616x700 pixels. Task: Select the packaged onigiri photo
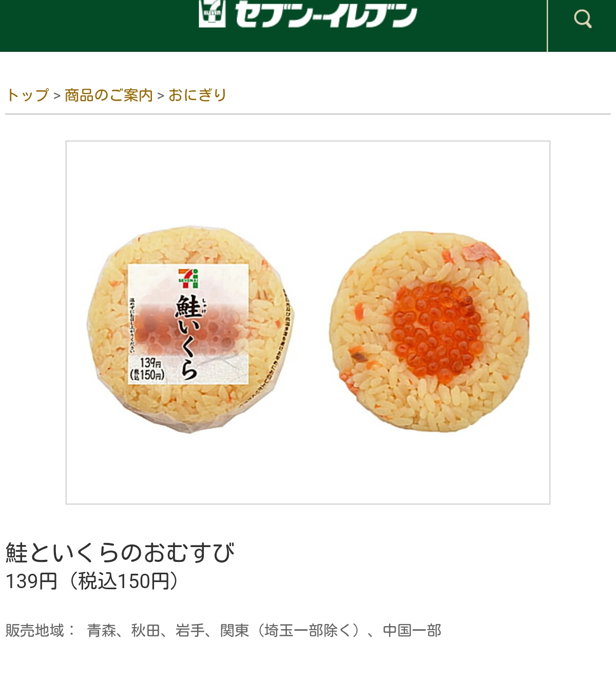pyautogui.click(x=190, y=329)
